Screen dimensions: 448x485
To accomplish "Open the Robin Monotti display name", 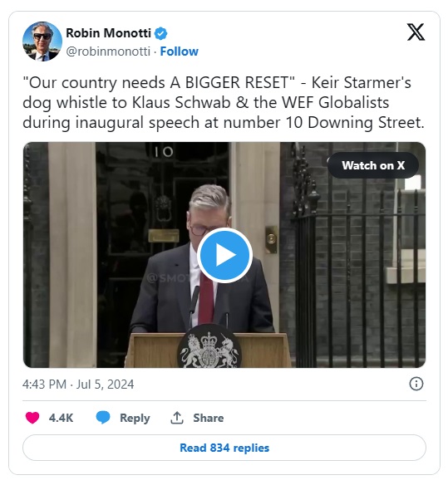I will click(108, 33).
